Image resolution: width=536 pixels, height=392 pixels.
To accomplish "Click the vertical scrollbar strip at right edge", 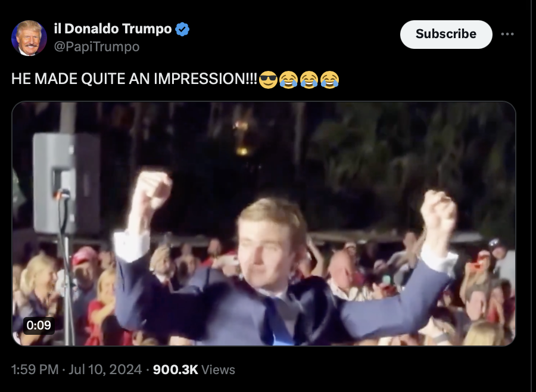I will (x=533, y=196).
